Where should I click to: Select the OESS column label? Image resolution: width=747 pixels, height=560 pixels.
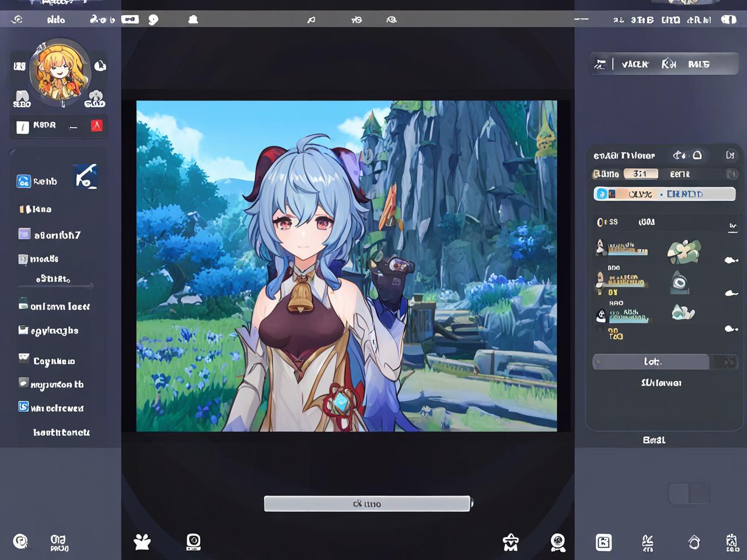(607, 222)
